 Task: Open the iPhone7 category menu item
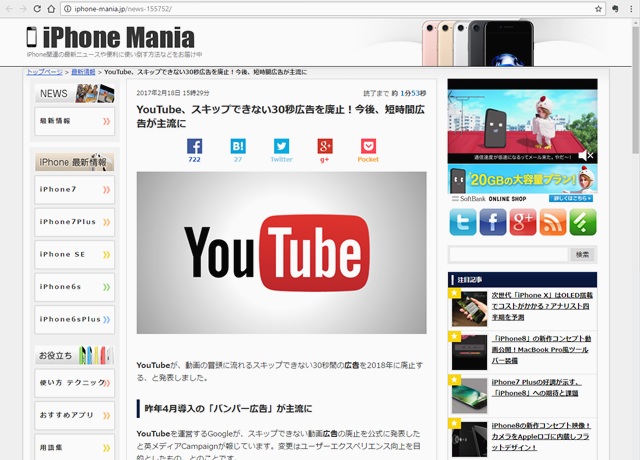coord(74,189)
